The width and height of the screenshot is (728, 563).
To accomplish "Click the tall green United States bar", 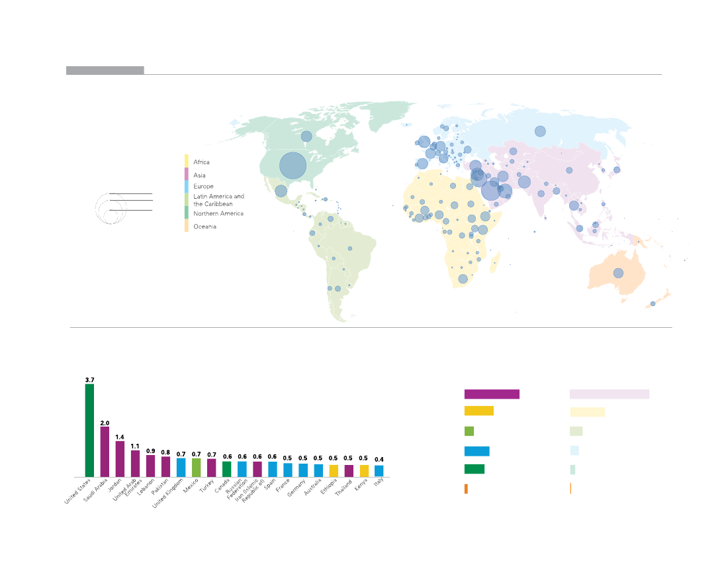I will pos(89,431).
